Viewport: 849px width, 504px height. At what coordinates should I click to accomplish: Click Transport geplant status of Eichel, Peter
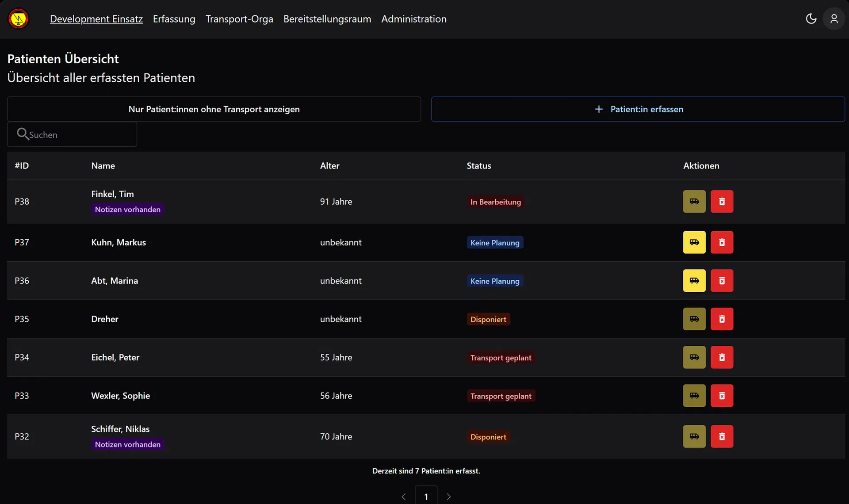click(501, 358)
